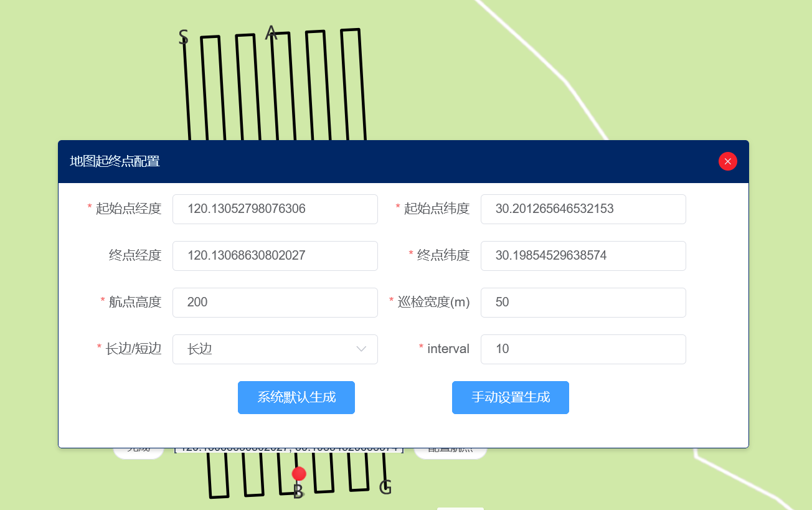
Task: Click the 完成 button behind the dialog
Action: click(138, 447)
